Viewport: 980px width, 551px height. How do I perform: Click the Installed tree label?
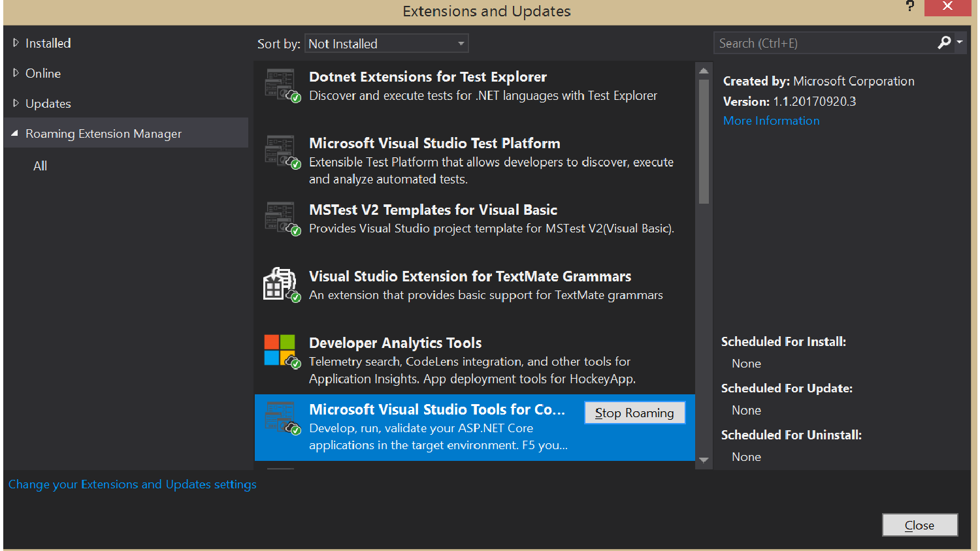point(48,43)
